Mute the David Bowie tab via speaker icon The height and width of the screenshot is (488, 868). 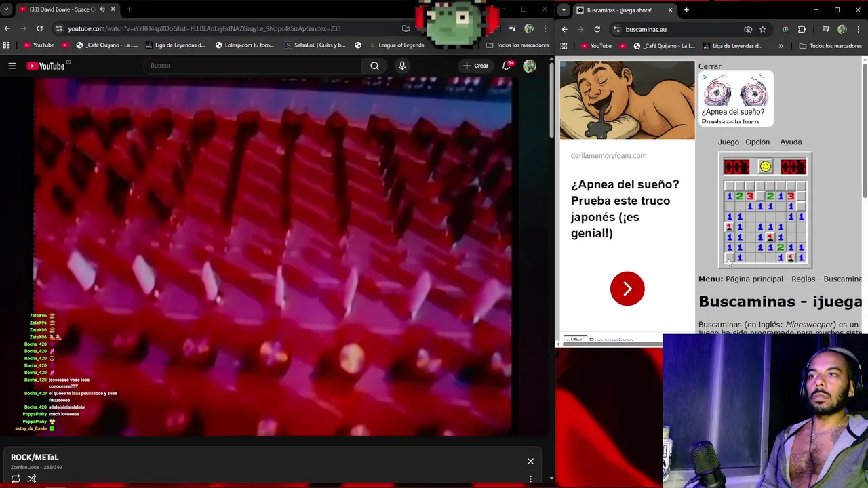102,9
